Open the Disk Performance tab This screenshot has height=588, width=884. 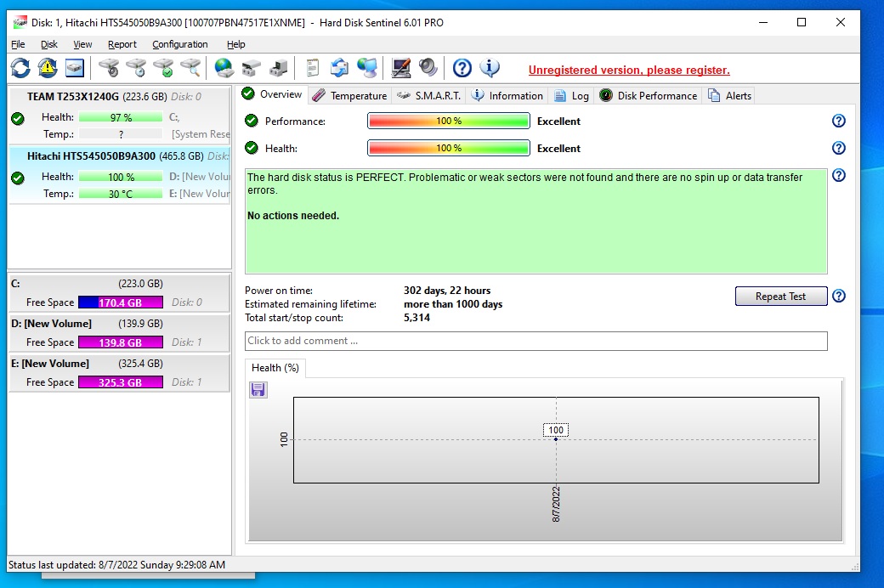(x=649, y=96)
